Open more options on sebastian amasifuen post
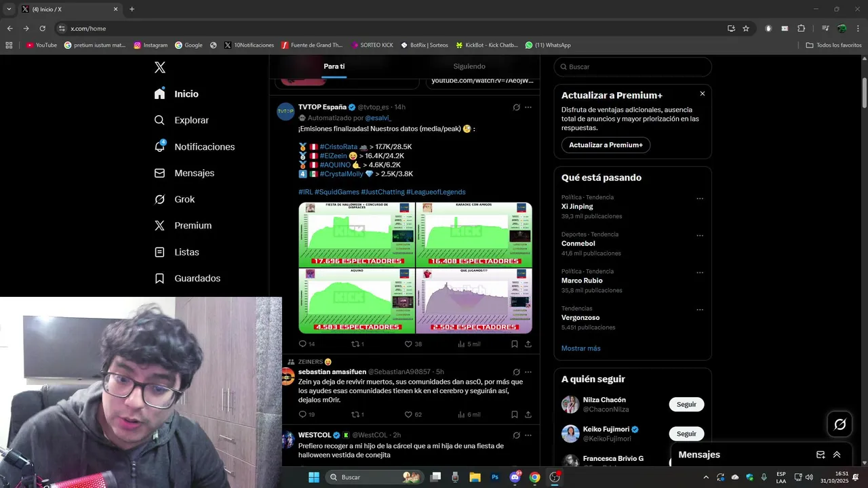Image resolution: width=868 pixels, height=488 pixels. coord(528,372)
